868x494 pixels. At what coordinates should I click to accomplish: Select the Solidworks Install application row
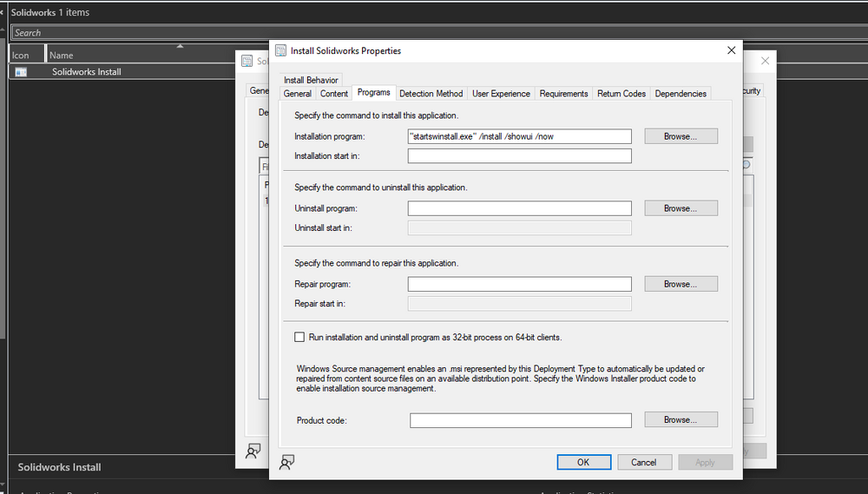click(x=122, y=71)
